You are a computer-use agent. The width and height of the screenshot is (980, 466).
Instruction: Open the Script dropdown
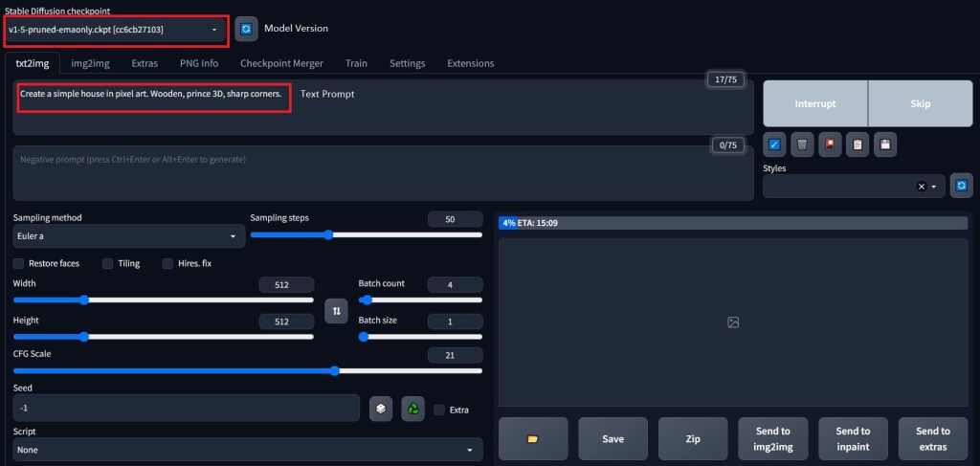click(x=248, y=449)
